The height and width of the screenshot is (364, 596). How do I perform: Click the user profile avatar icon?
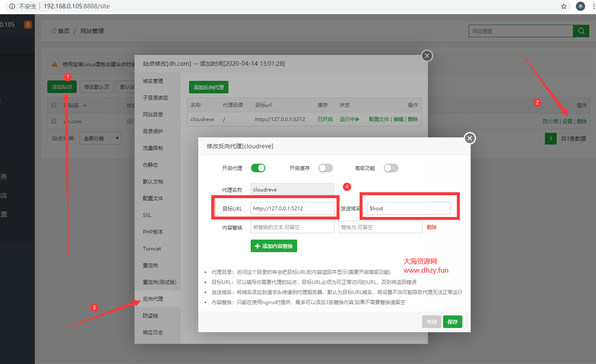tap(580, 6)
